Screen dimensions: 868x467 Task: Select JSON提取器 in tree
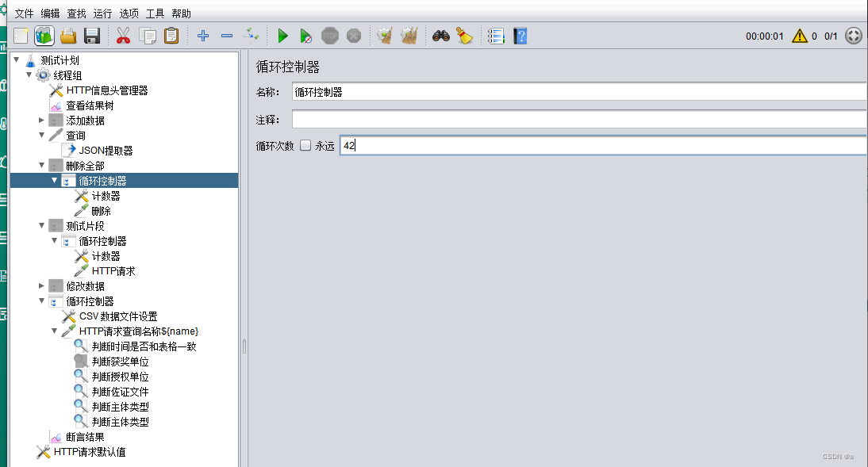pos(106,151)
